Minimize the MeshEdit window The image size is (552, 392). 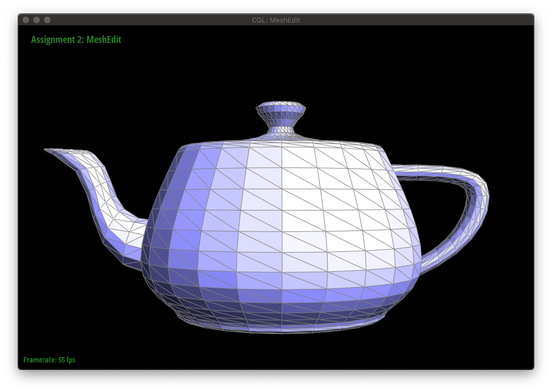click(x=37, y=20)
